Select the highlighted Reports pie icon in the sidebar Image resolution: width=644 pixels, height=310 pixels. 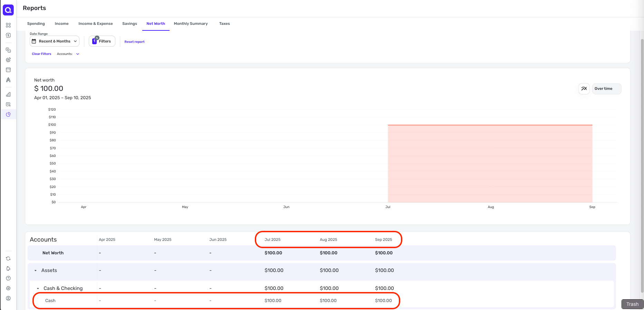[8, 114]
